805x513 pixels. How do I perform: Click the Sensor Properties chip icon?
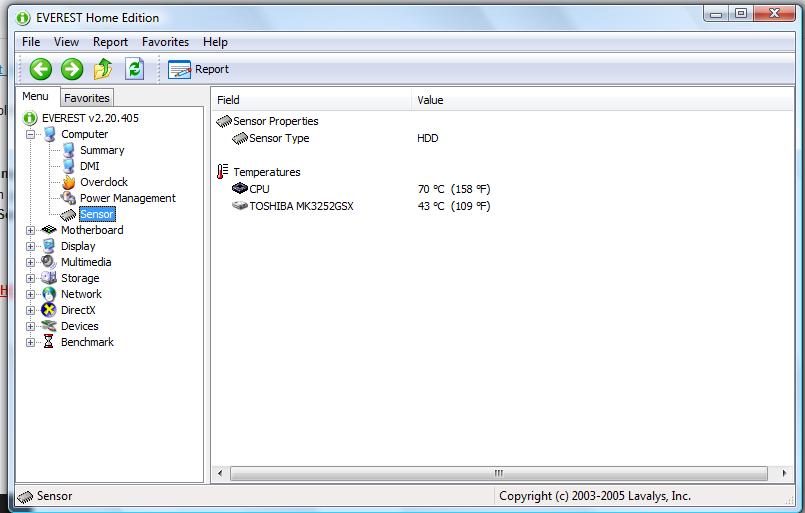point(224,121)
